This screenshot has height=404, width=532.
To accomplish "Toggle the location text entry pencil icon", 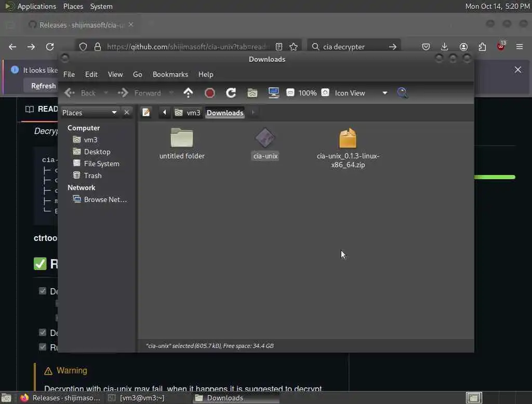I will pos(146,112).
